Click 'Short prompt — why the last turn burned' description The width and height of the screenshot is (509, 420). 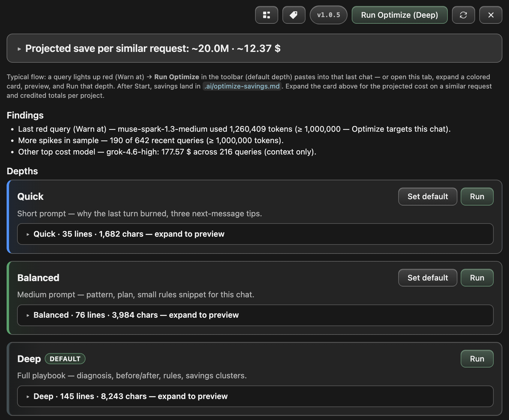point(140,214)
